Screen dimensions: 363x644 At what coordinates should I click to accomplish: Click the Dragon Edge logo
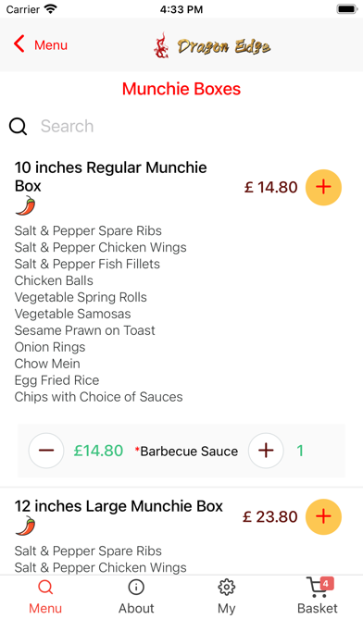212,45
